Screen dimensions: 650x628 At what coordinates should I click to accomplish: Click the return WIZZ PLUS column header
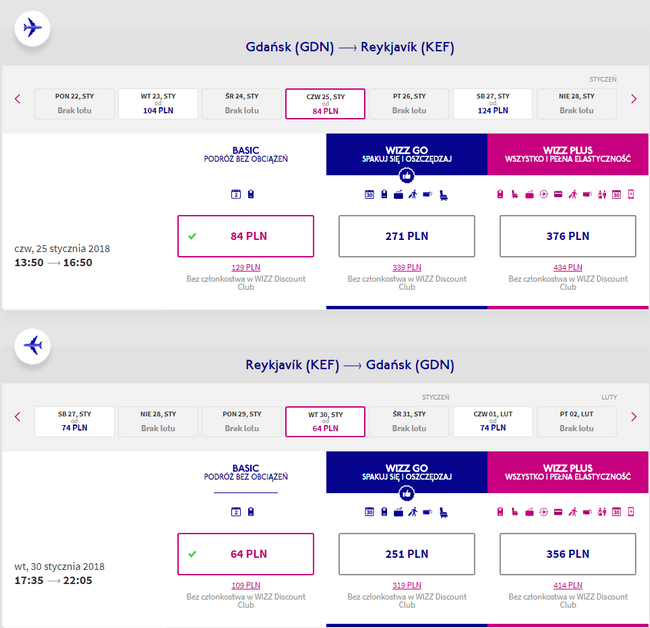tap(568, 472)
